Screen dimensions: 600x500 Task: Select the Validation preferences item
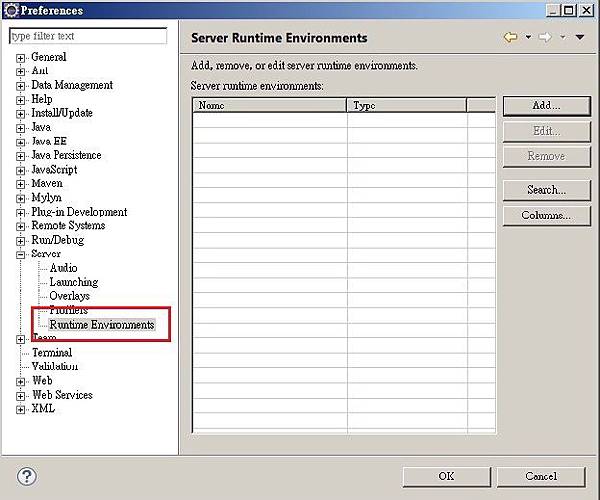tap(55, 366)
